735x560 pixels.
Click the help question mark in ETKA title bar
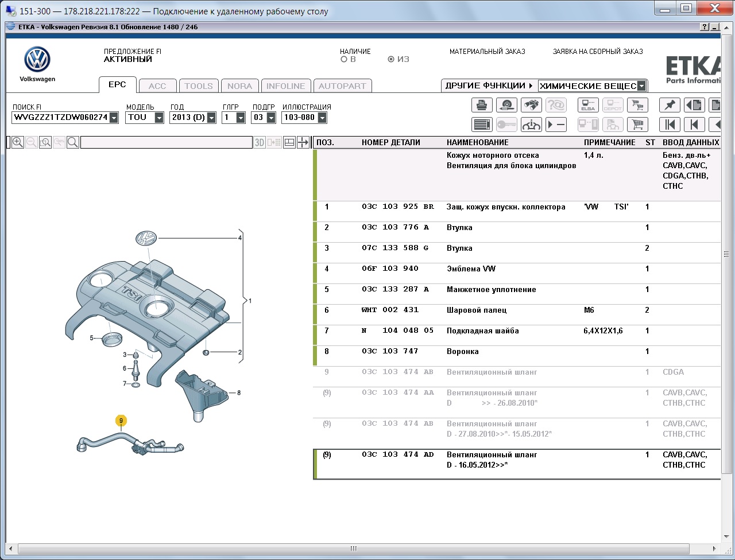[x=705, y=27]
